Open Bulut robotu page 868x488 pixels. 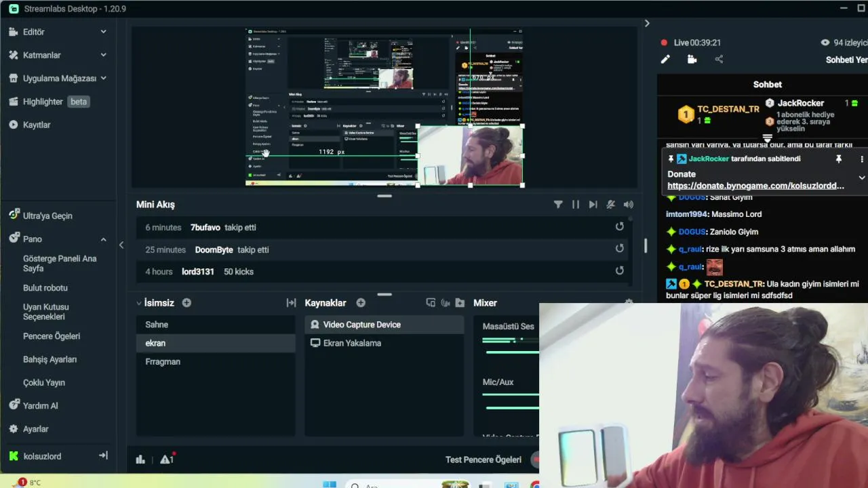pyautogui.click(x=45, y=287)
